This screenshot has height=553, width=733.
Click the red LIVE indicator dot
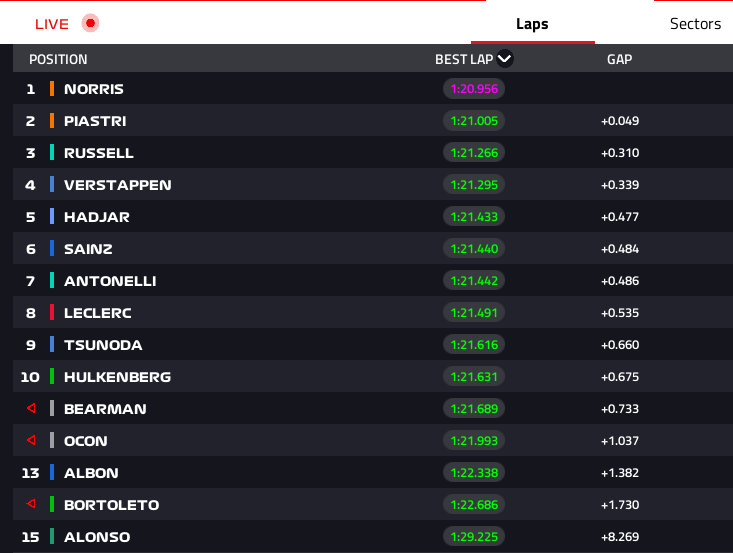pos(90,23)
